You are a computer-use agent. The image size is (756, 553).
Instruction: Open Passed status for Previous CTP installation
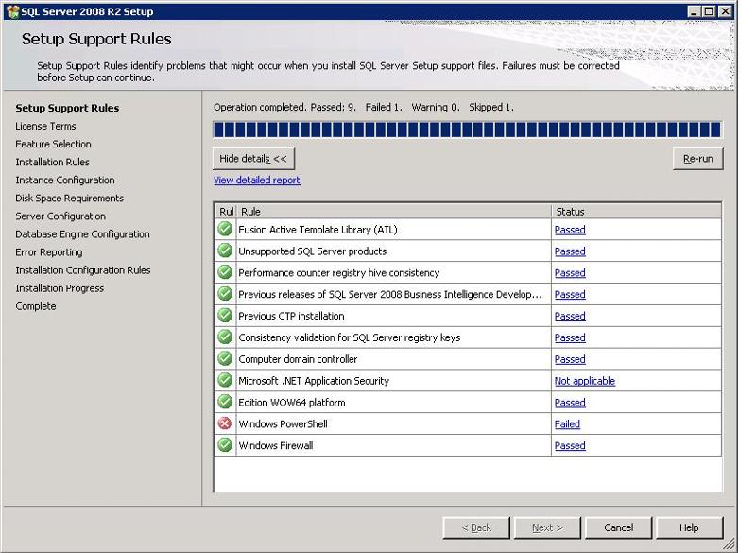[570, 316]
